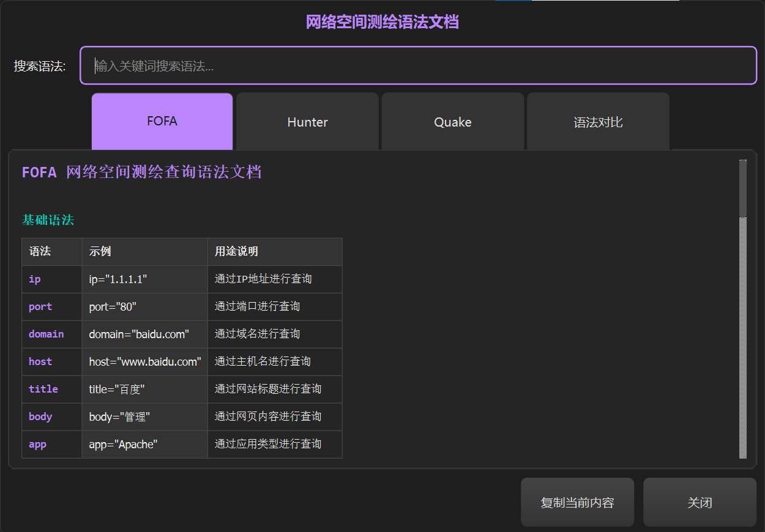Image resolution: width=765 pixels, height=532 pixels.
Task: Select the port="80" example cell
Action: click(113, 307)
